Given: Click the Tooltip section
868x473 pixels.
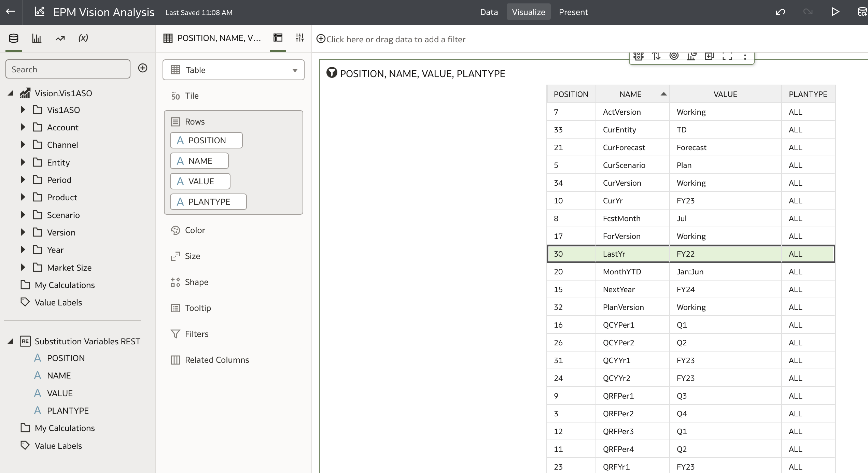Looking at the screenshot, I should pos(191,308).
